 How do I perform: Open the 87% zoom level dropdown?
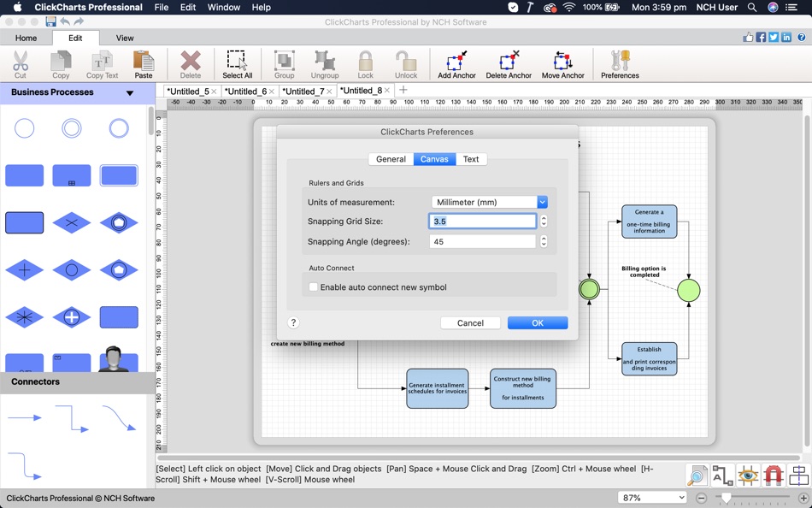click(652, 498)
